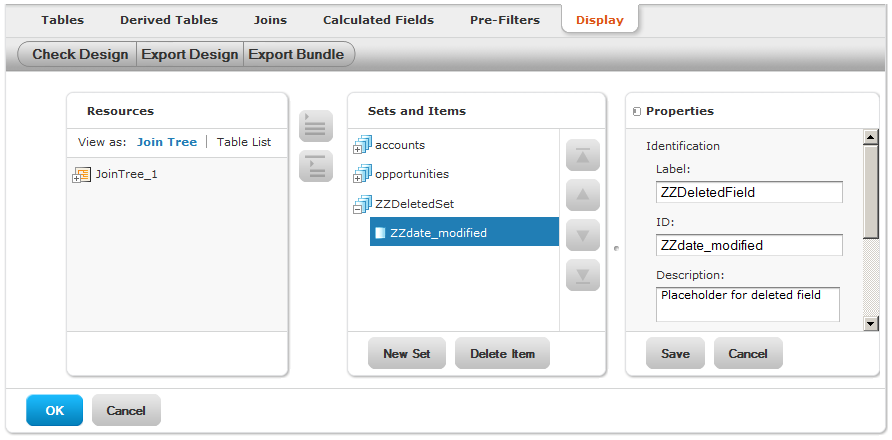Viewport: 892px width, 440px height.
Task: Move item to bottom arrow button
Action: click(583, 275)
